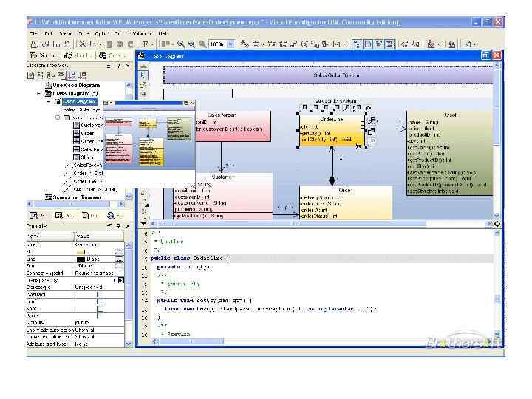Click the Sales Order System package header
The height and width of the screenshot is (399, 532).
(328, 75)
